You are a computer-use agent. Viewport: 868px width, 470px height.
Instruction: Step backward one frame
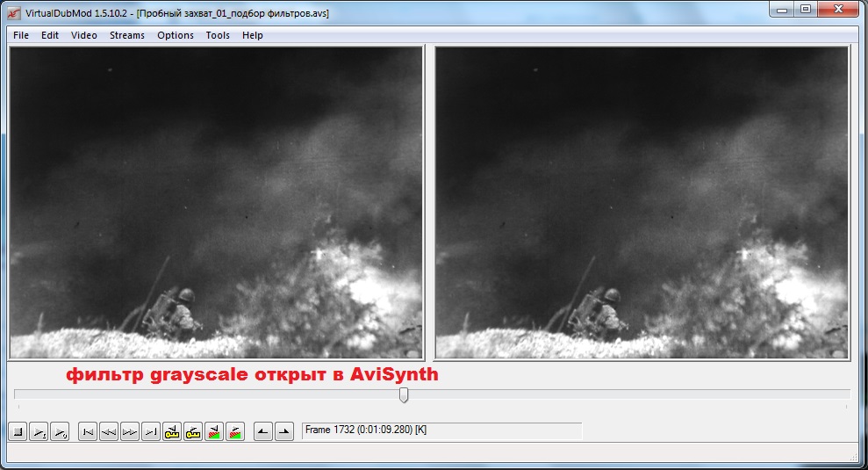tap(109, 431)
